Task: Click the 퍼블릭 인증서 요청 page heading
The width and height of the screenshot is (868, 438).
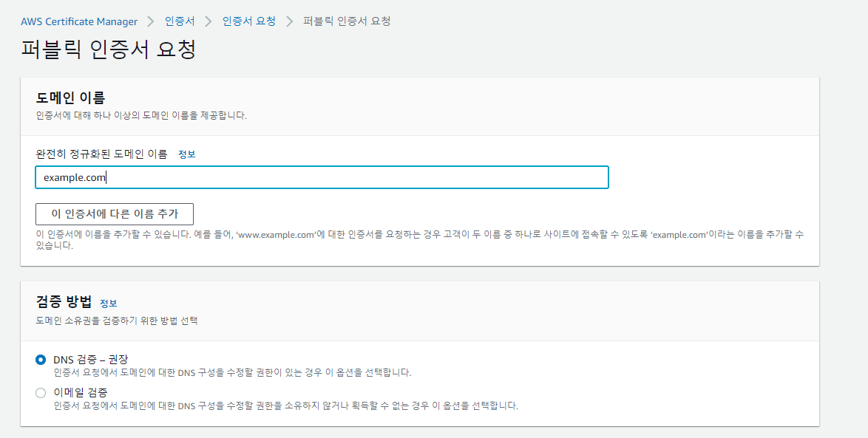Action: click(109, 49)
